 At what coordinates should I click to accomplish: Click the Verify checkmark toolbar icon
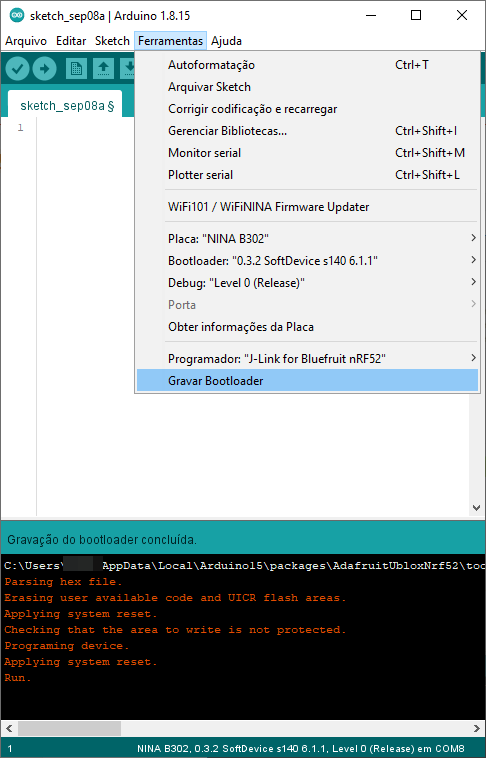coord(17,69)
